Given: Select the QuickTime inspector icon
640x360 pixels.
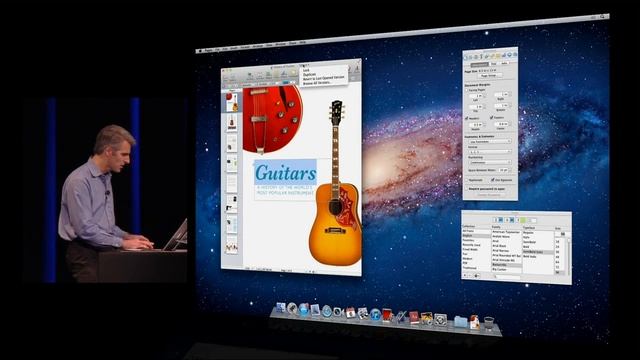Looking at the screenshot, I should (x=515, y=55).
